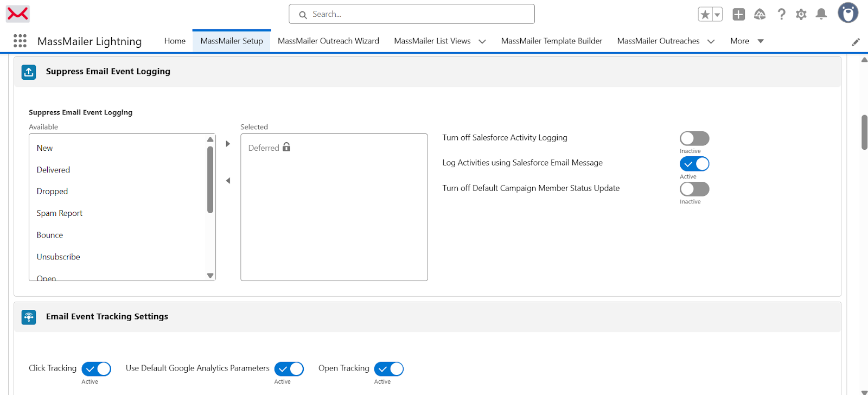
Task: Open the Salesforce Help question mark
Action: click(x=781, y=15)
